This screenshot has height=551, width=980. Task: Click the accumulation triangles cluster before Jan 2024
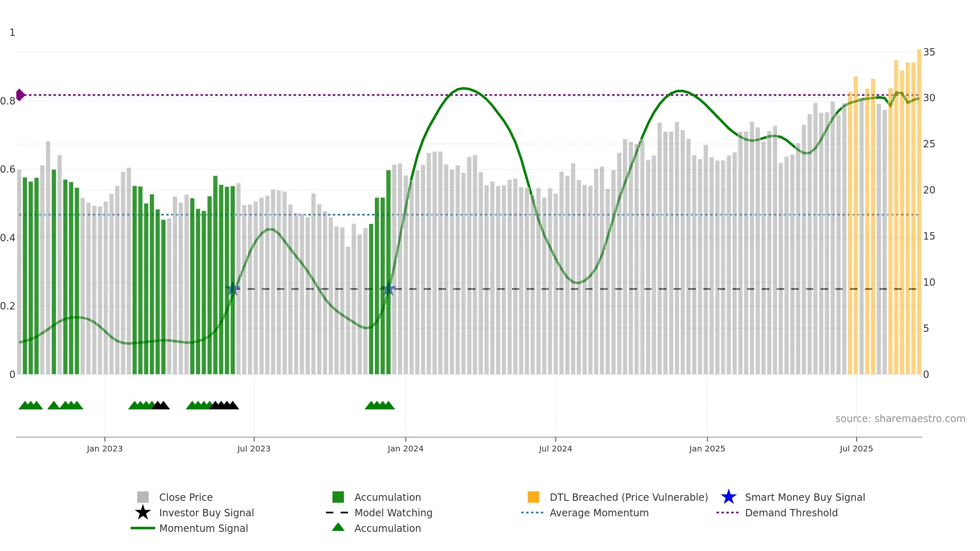coord(380,405)
